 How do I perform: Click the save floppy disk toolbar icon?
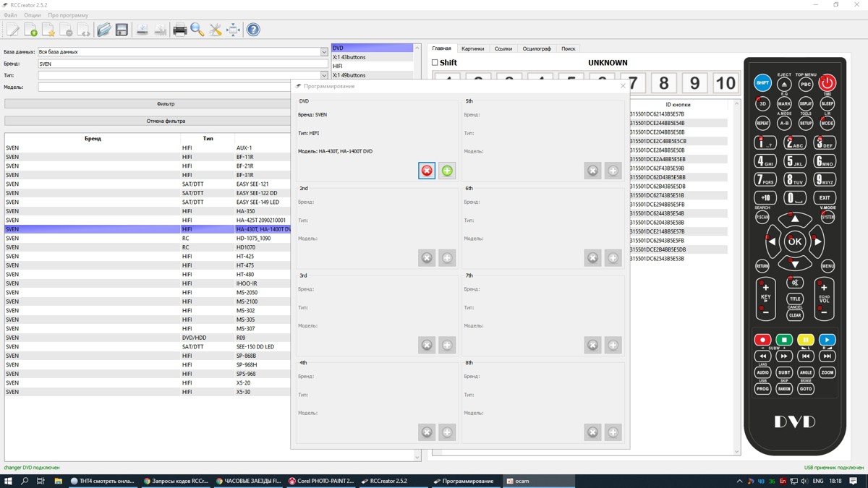pyautogui.click(x=122, y=30)
